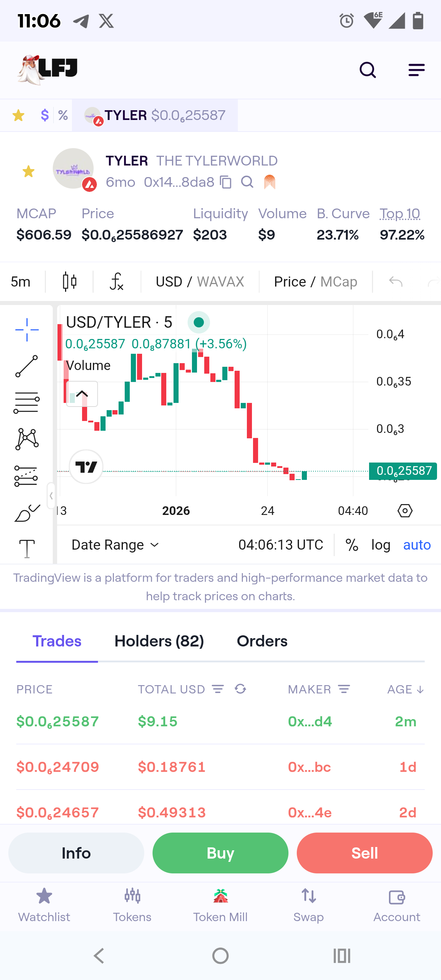The width and height of the screenshot is (441, 980).
Task: Open the candlestick chart style icon
Action: click(x=69, y=282)
